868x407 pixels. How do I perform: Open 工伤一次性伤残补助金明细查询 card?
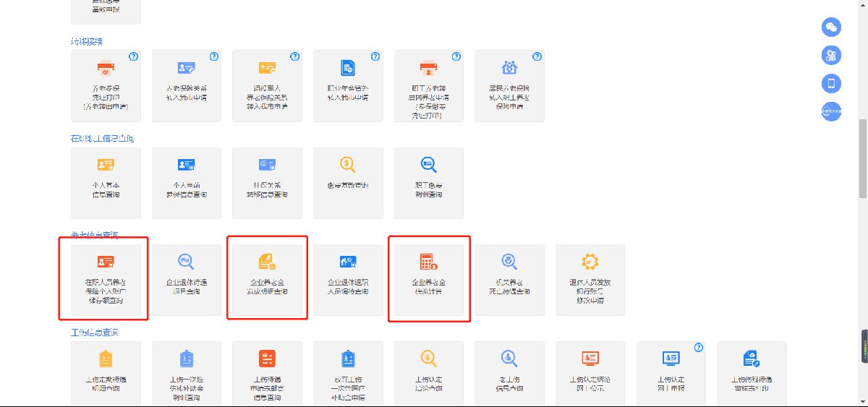(x=187, y=372)
